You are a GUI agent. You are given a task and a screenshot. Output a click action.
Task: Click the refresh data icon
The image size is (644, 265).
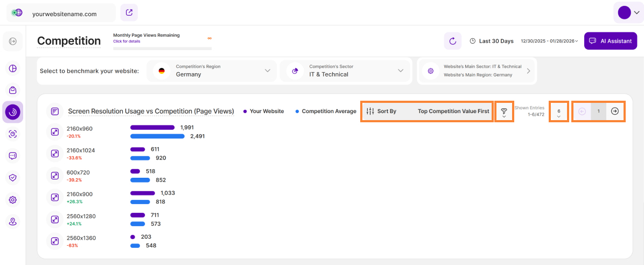[x=452, y=41]
